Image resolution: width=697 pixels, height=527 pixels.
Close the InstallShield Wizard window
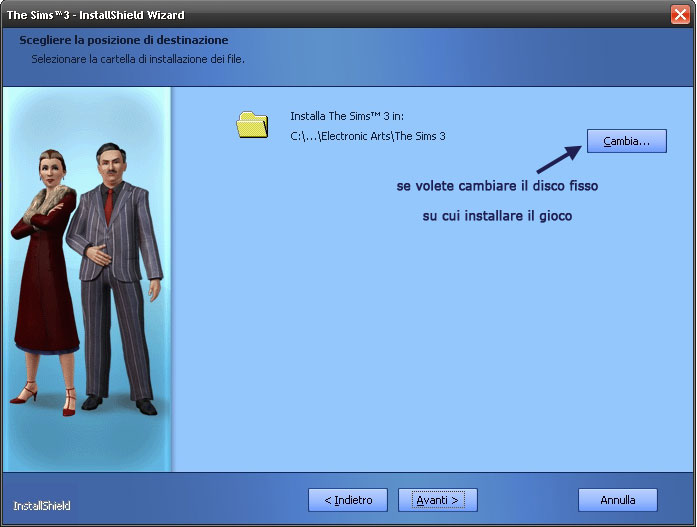[x=680, y=15]
